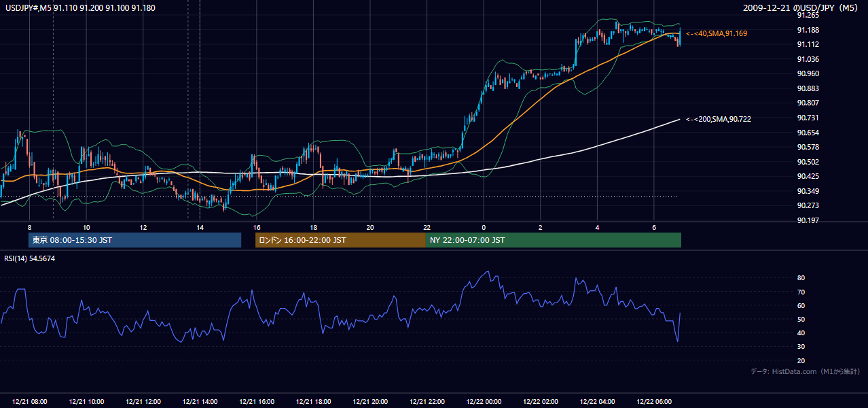
Task: Click the 90.654 price axis label
Action: pyautogui.click(x=808, y=133)
